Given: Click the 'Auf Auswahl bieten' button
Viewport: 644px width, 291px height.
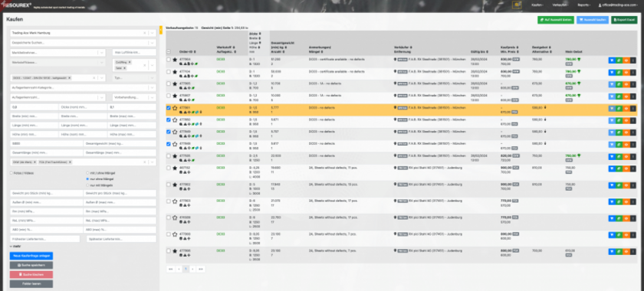Looking at the screenshot, I should [x=556, y=20].
